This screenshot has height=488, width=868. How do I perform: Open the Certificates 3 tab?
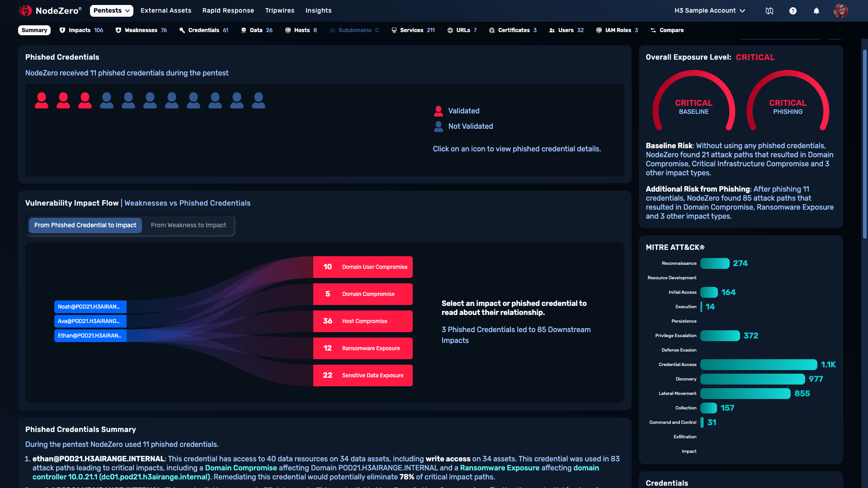click(513, 30)
